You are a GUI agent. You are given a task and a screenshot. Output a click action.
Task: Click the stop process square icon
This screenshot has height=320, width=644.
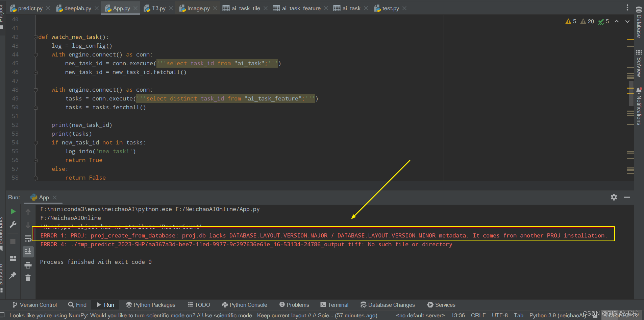coord(13,241)
